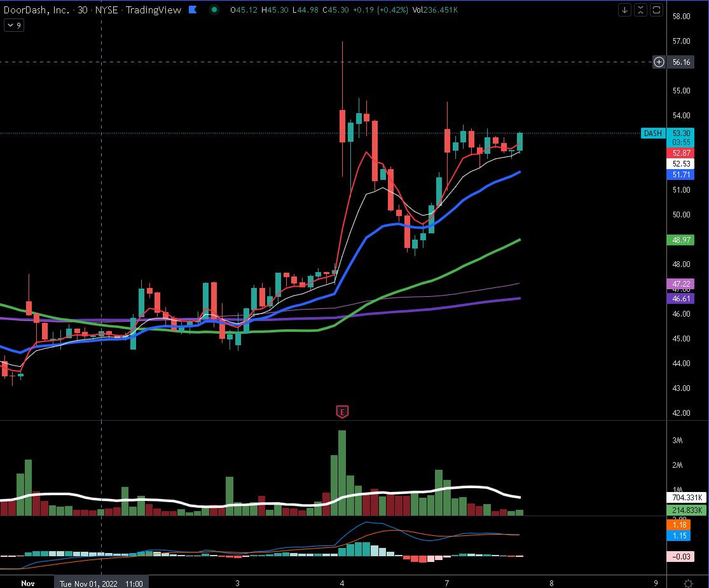Viewport: 709px width, 588px height.
Task: Click the dark purple 46.61 price label
Action: pyautogui.click(x=681, y=298)
